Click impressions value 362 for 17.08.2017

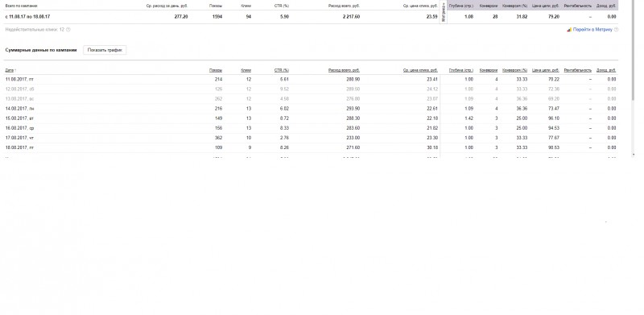(x=218, y=139)
